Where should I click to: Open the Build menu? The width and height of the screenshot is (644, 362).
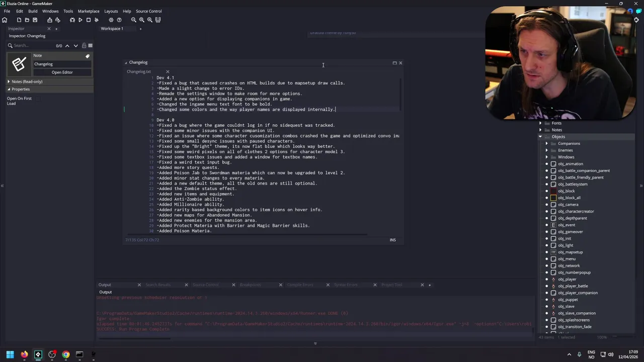click(x=33, y=11)
